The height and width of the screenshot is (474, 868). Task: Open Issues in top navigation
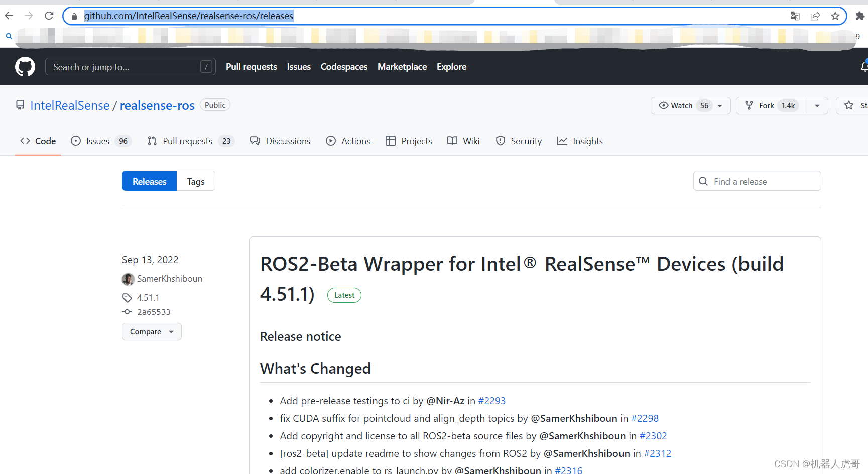coord(299,67)
